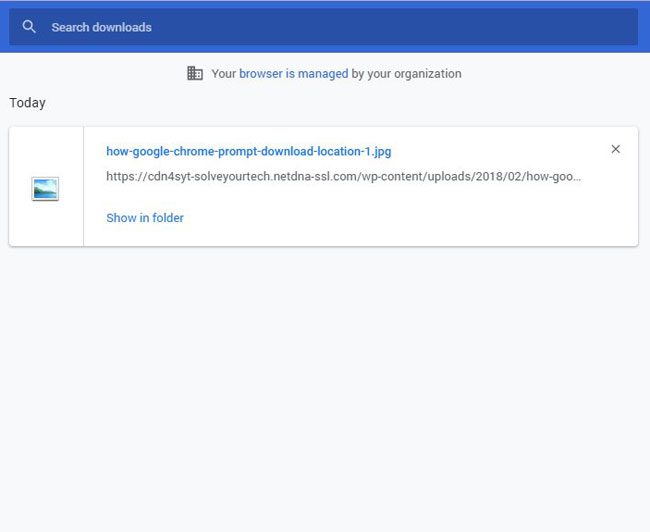Click the search magnifier icon
650x532 pixels.
point(29,27)
